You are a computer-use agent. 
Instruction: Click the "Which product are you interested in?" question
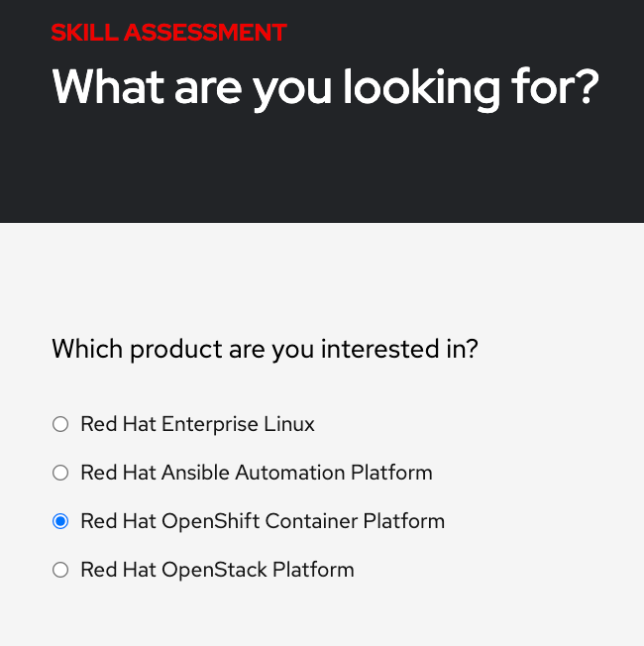(265, 350)
